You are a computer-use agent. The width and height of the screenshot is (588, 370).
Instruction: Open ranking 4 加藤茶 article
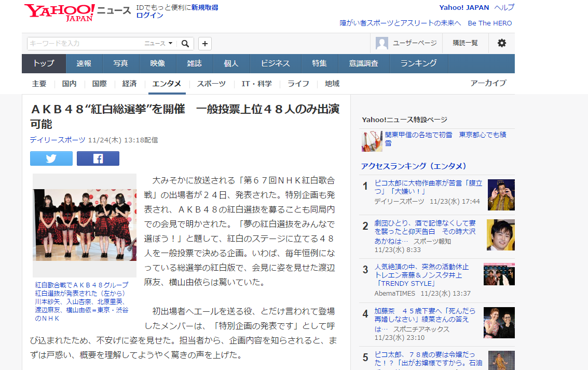point(425,319)
